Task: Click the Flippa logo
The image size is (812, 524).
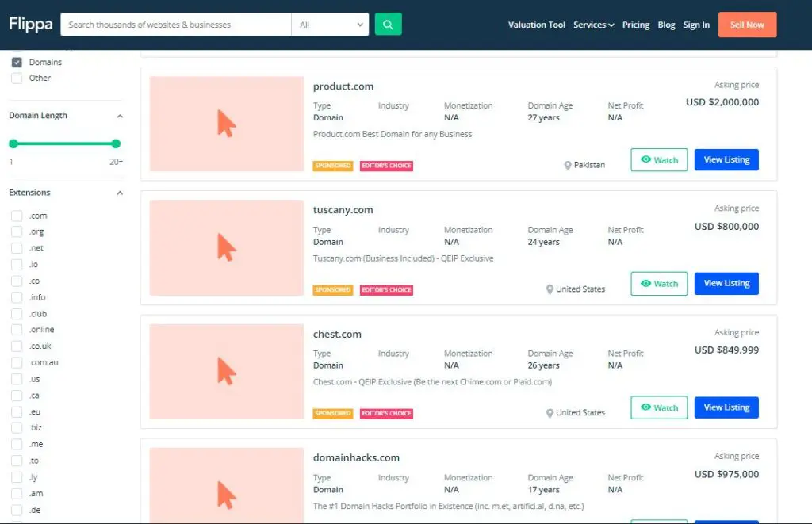Action: point(31,25)
